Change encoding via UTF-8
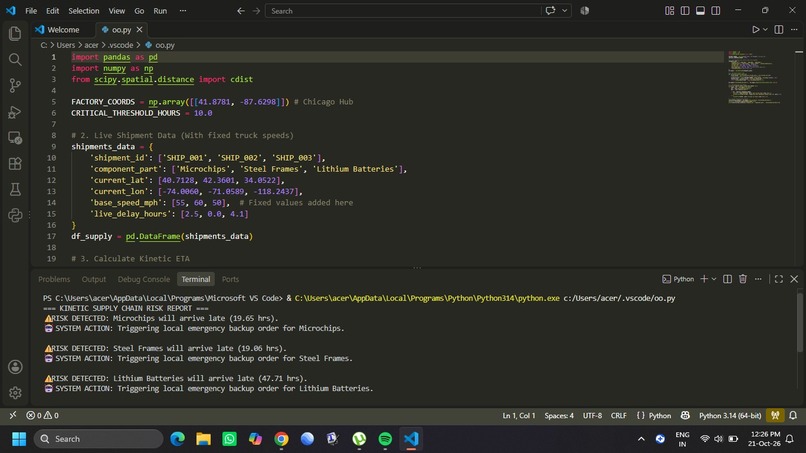The width and height of the screenshot is (806, 453). pos(592,415)
